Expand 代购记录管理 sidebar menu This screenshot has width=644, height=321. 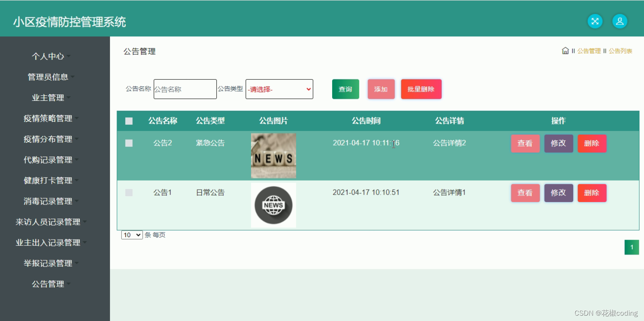pyautogui.click(x=51, y=160)
